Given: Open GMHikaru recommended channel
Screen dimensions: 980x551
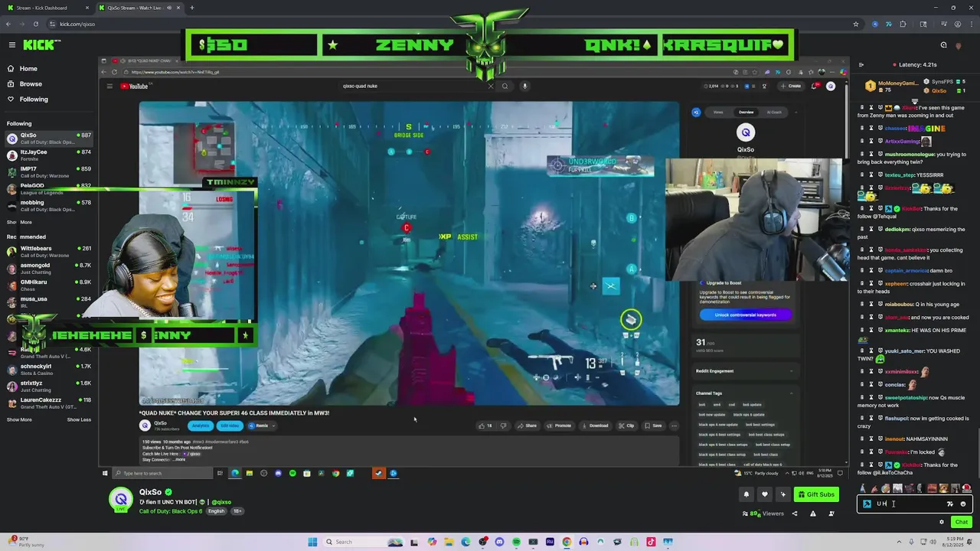Looking at the screenshot, I should pos(48,285).
